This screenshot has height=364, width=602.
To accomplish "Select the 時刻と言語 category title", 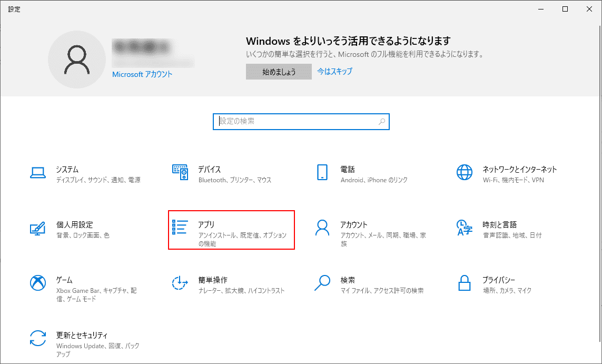I will [x=499, y=224].
